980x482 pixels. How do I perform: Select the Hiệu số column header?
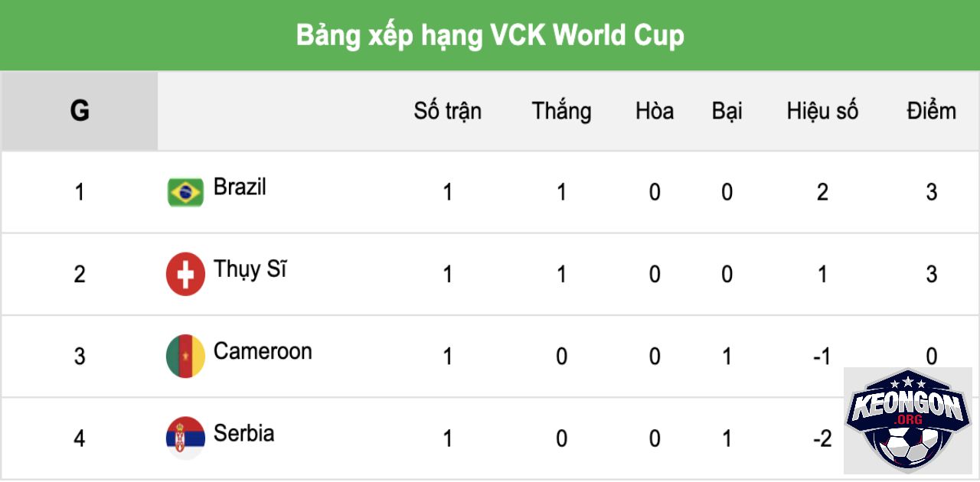point(822,111)
